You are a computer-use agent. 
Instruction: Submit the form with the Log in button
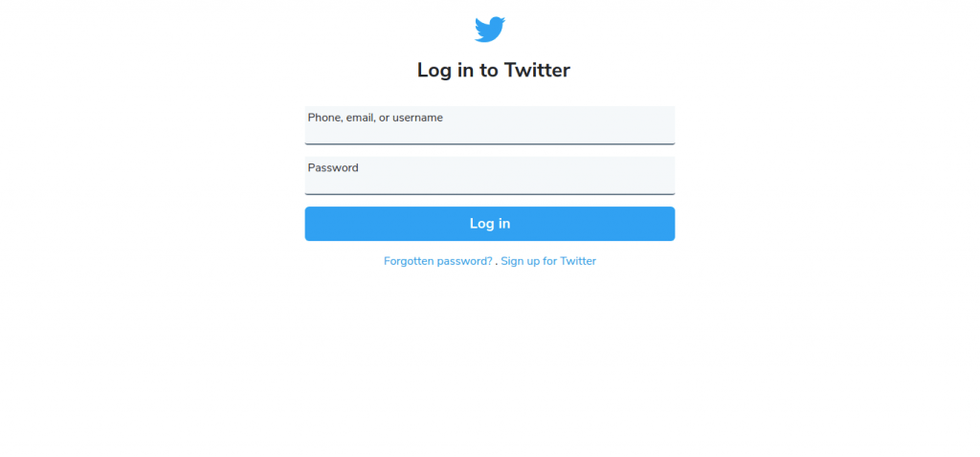[489, 224]
